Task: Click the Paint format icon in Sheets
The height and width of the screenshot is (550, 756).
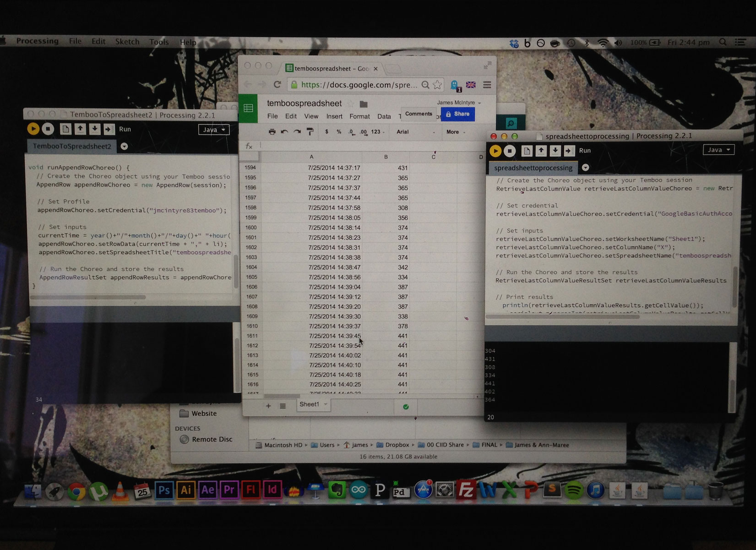Action: point(310,132)
